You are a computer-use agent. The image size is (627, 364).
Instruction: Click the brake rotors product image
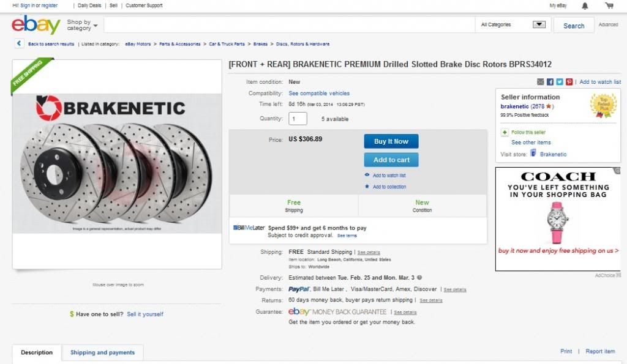pyautogui.click(x=117, y=165)
